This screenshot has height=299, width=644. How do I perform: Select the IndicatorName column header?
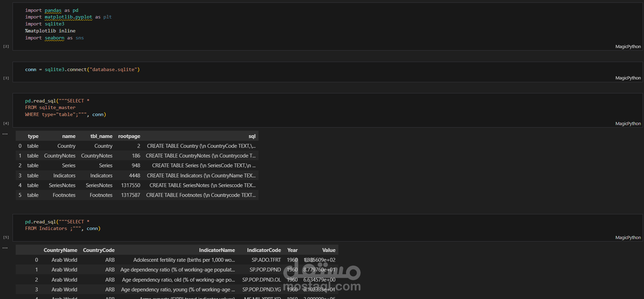point(217,250)
